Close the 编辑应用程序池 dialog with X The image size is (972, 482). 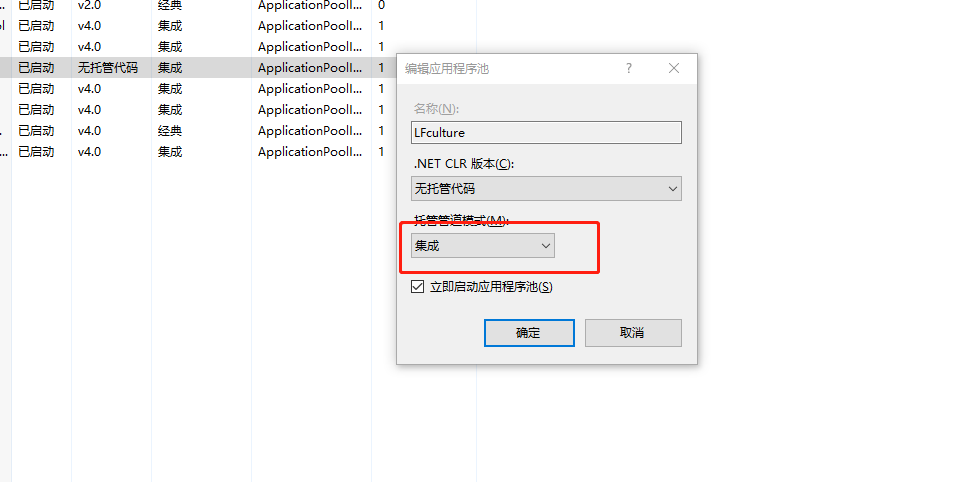pyautogui.click(x=674, y=68)
